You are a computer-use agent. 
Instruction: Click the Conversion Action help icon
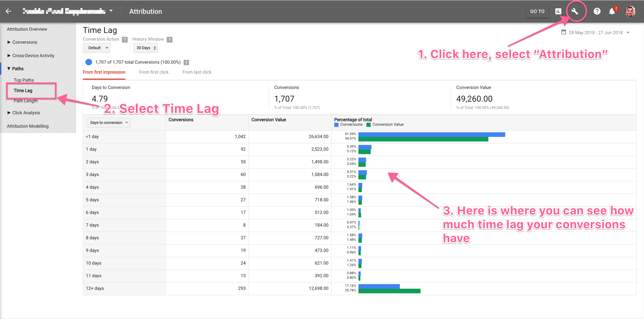(125, 39)
